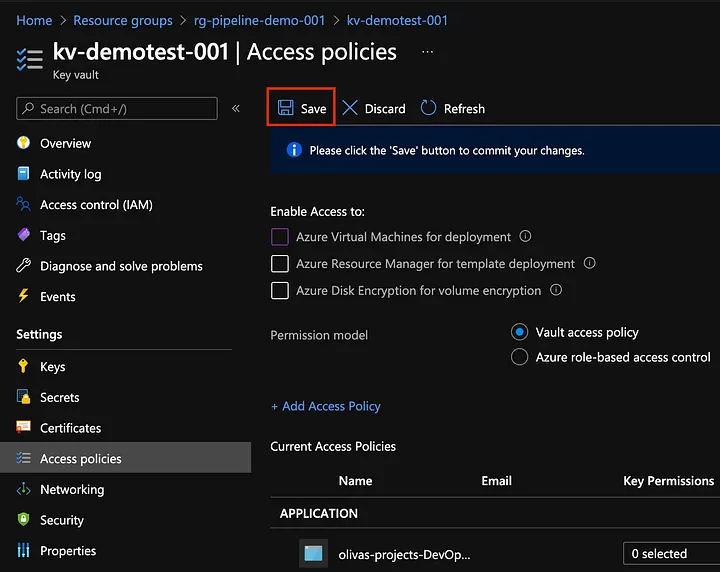Click the Email column header
720x572 pixels.
tap(496, 481)
